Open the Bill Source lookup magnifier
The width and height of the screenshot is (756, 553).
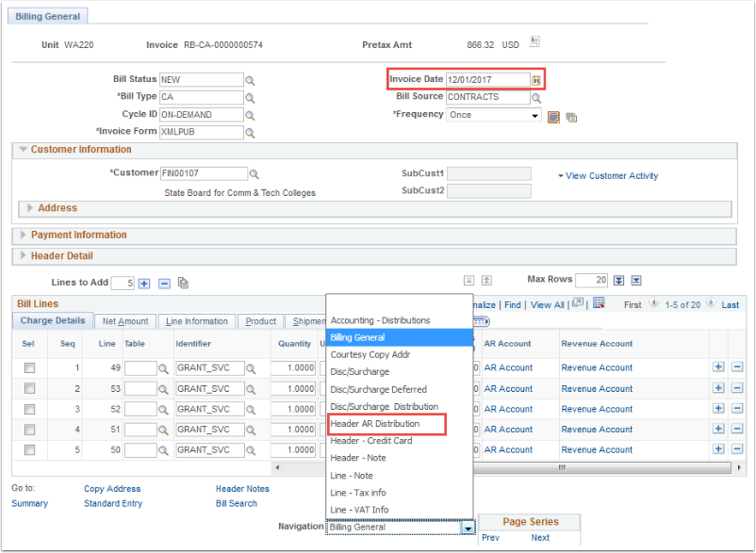click(536, 98)
